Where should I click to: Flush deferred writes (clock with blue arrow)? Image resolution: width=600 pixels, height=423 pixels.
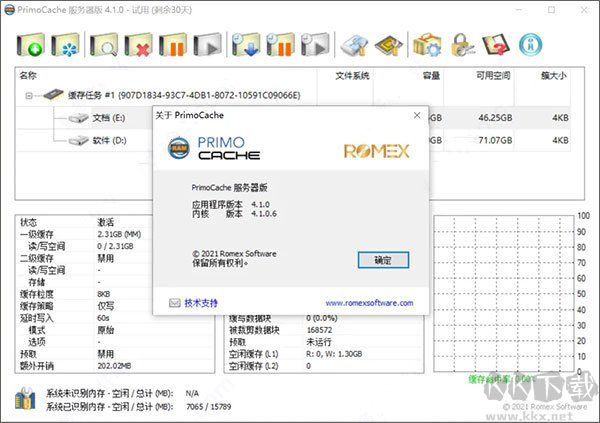click(246, 45)
